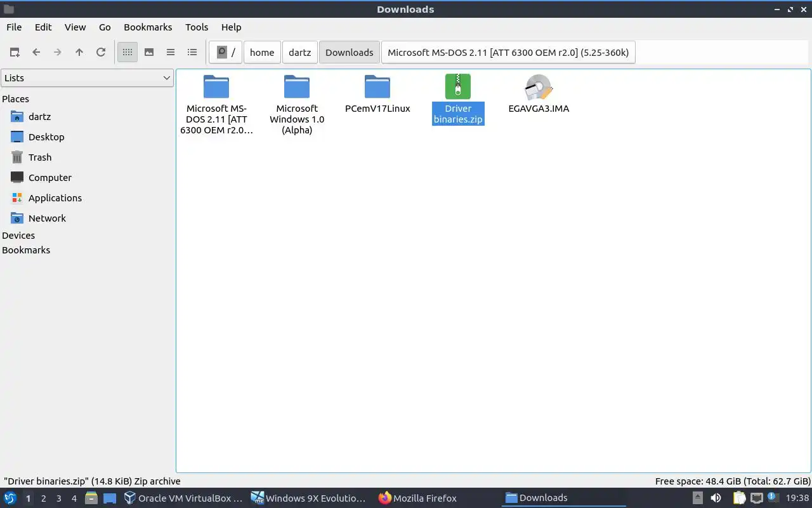Open the Tools menu
The height and width of the screenshot is (508, 812).
click(x=197, y=27)
